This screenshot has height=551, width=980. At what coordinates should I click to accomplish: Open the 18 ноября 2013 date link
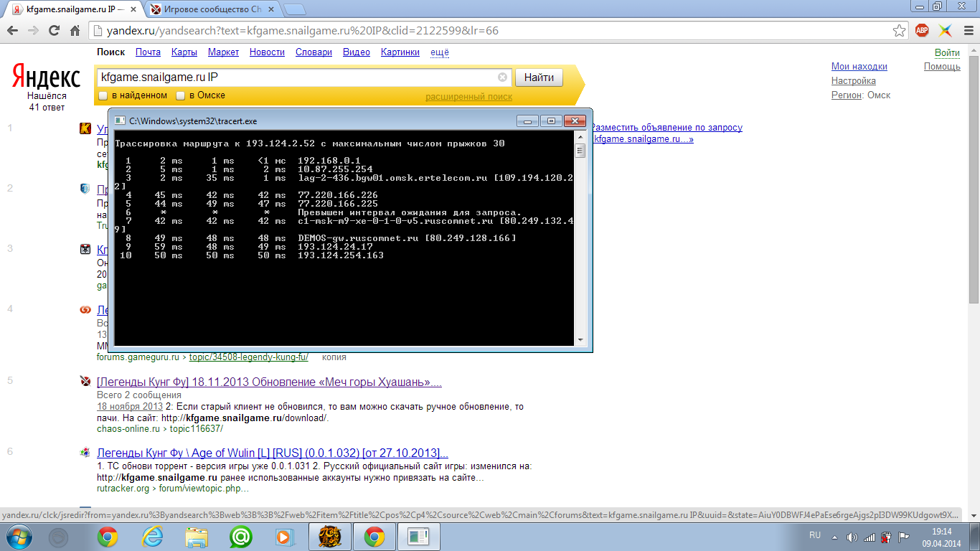(130, 406)
